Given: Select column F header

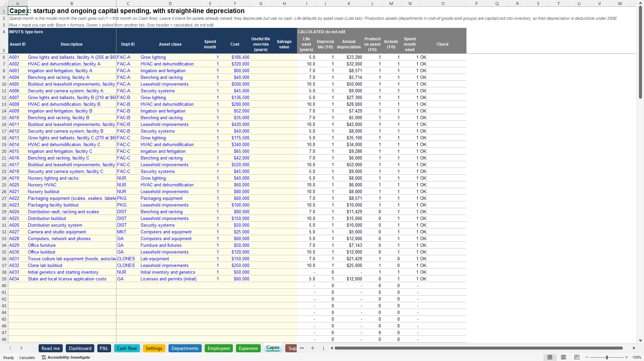Looking at the screenshot, I should pyautogui.click(x=235, y=3).
